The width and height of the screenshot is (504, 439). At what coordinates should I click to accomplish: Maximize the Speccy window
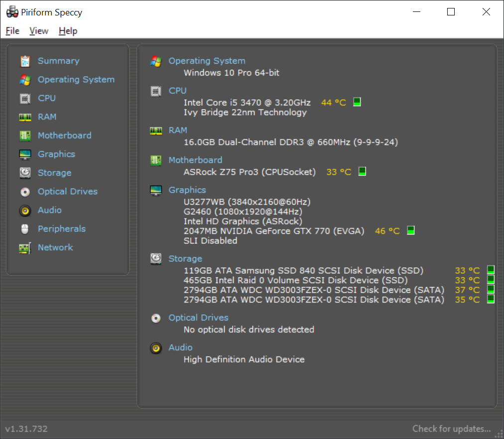tap(451, 12)
